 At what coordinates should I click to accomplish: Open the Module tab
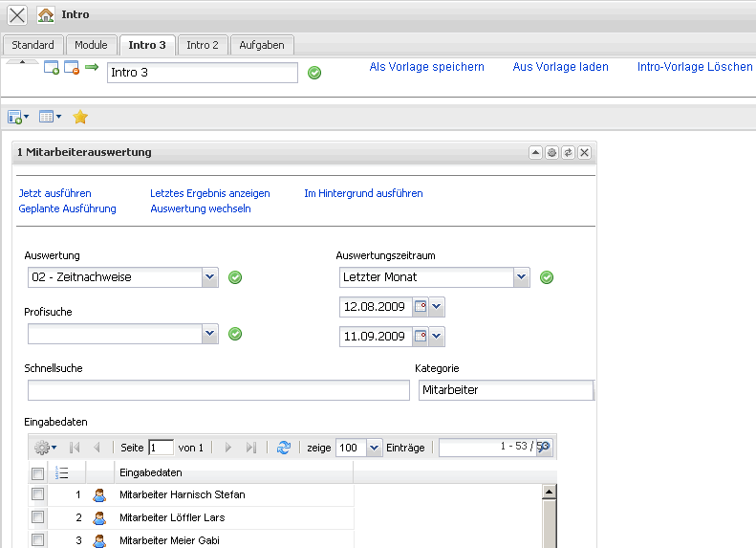click(92, 45)
